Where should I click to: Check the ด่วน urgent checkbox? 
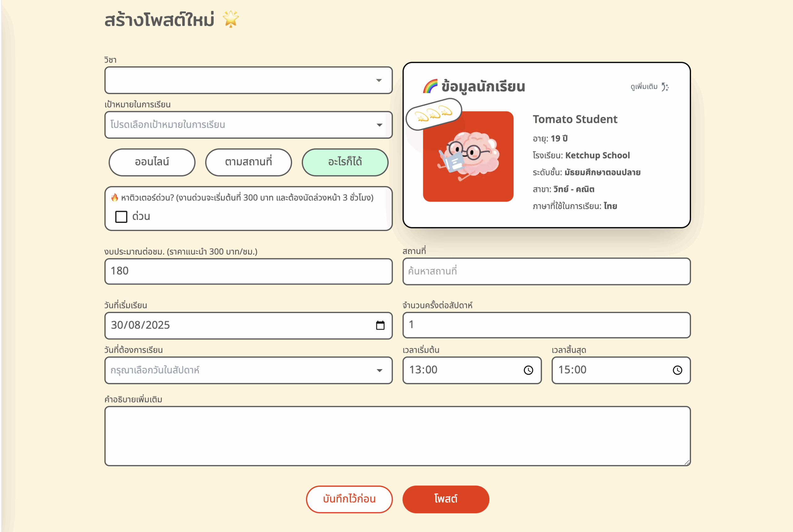click(x=121, y=216)
